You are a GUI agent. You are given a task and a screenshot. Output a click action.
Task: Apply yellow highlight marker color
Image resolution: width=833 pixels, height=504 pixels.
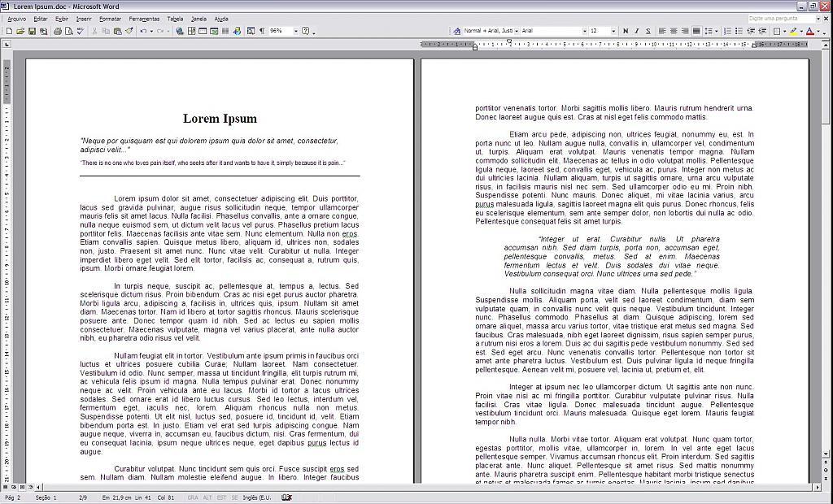pos(794,32)
